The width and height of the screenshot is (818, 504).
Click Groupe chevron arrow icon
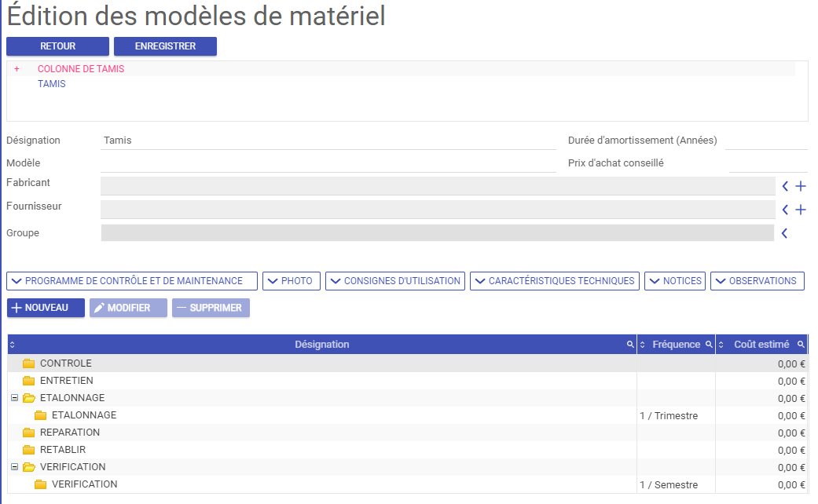click(785, 233)
